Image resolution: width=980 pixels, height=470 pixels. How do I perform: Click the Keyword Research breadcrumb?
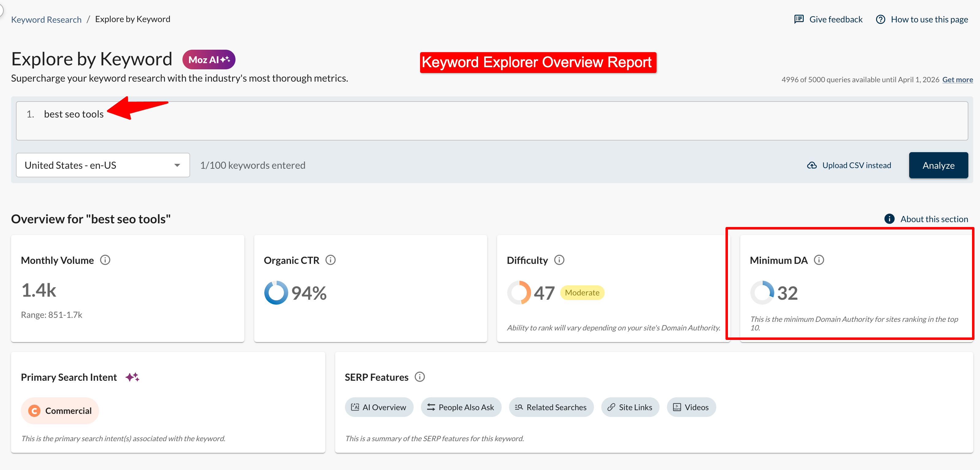tap(46, 19)
